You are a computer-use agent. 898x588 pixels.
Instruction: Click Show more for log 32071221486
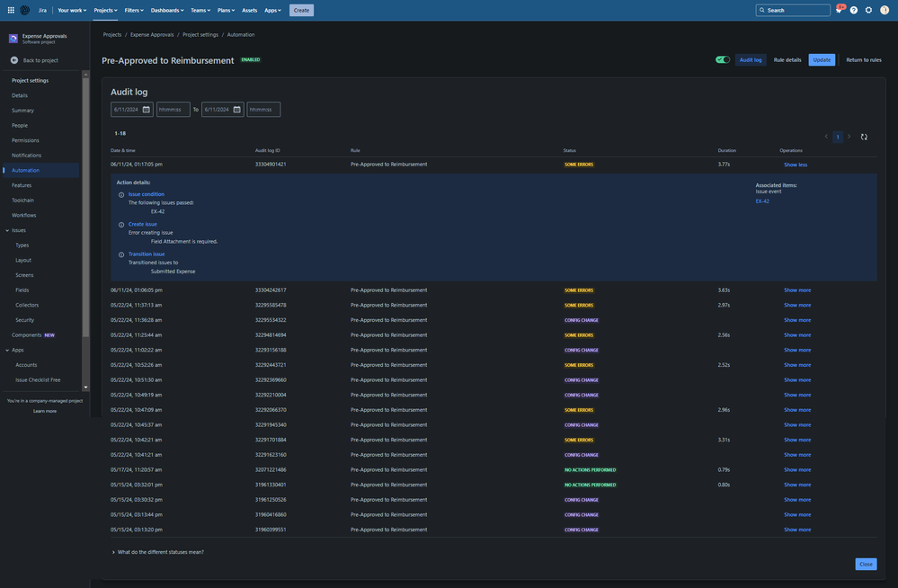[797, 470]
